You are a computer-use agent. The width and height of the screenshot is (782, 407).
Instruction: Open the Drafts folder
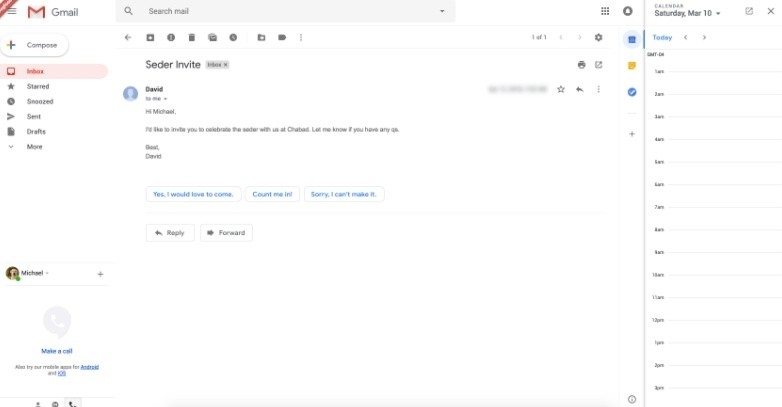pos(36,132)
